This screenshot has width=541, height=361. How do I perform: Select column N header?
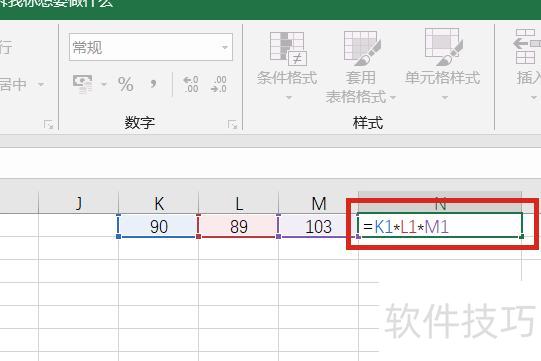pyautogui.click(x=440, y=203)
